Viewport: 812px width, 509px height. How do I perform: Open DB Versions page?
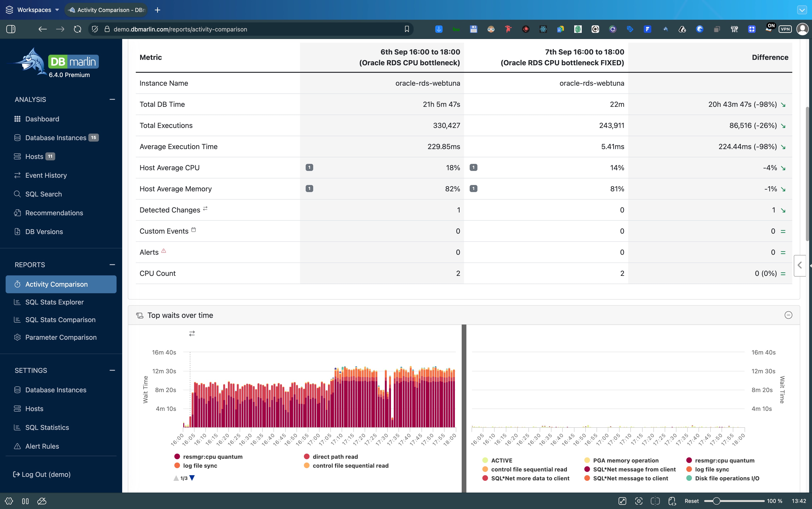38,232
